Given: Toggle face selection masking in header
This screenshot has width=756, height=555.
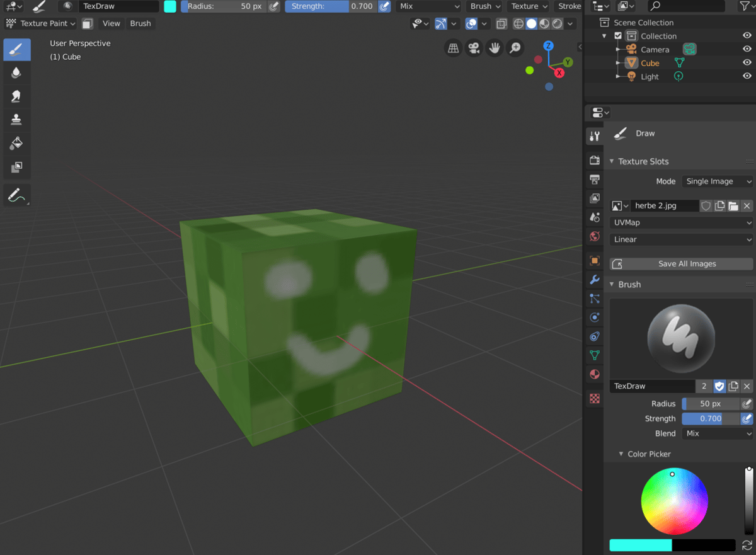Looking at the screenshot, I should [x=88, y=23].
